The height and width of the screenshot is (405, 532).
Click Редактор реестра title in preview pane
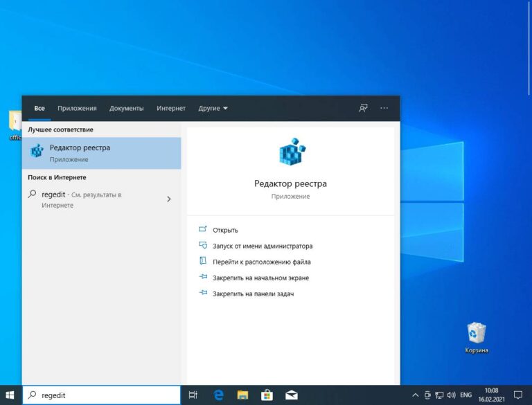(290, 183)
